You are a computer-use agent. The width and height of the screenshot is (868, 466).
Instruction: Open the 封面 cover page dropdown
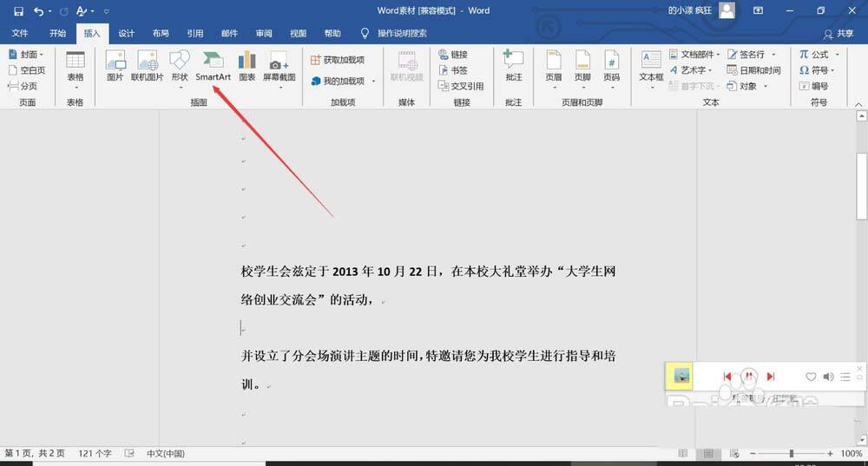pyautogui.click(x=26, y=55)
